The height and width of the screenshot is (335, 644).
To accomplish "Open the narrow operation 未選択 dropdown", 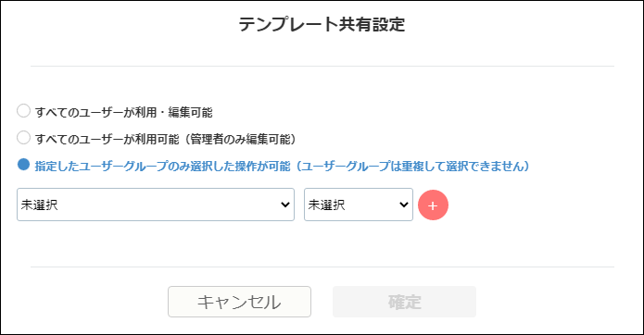I will pos(359,205).
